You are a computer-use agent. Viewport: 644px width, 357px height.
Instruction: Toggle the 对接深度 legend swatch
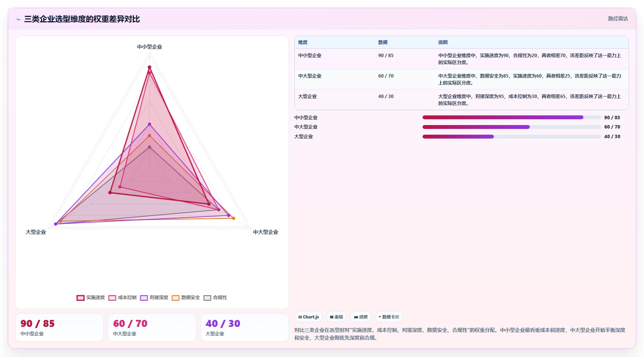tap(144, 298)
